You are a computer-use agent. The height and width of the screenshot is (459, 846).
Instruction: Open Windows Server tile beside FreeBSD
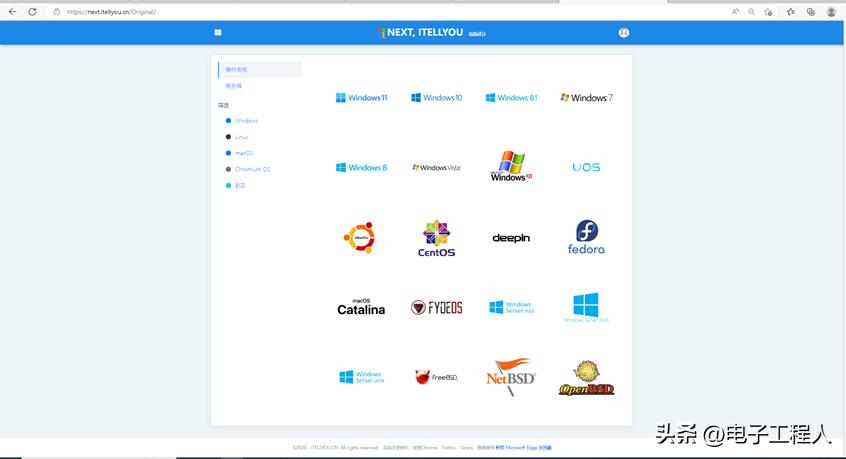tap(361, 377)
